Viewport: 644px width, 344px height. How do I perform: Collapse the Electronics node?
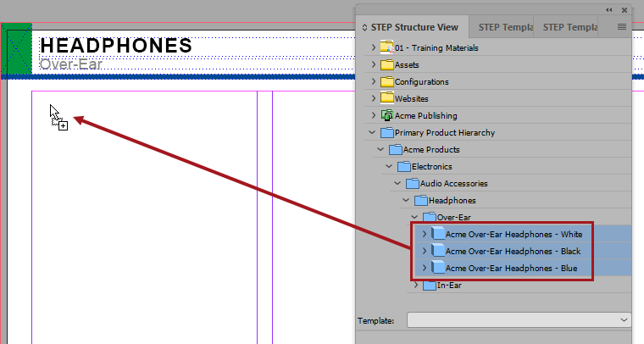[389, 166]
